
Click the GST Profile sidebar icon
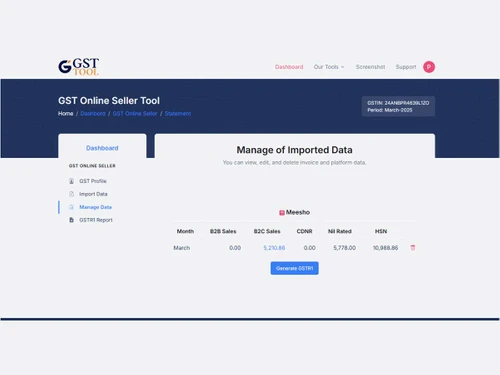(71, 181)
